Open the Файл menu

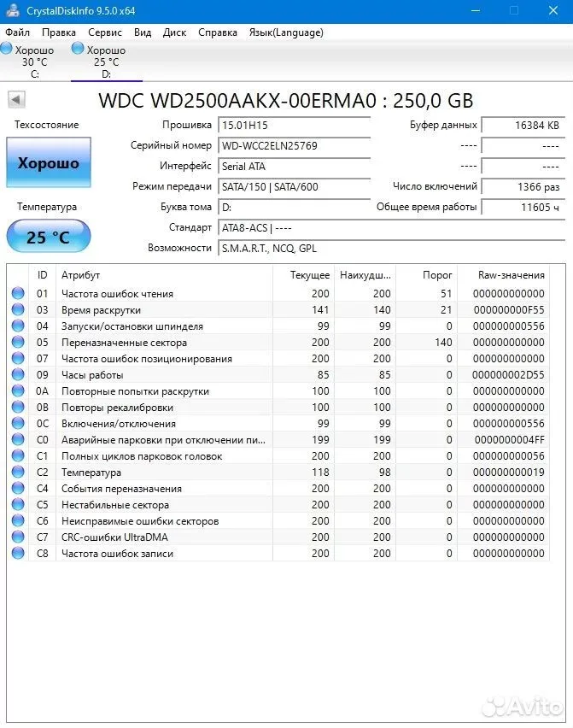click(x=17, y=32)
